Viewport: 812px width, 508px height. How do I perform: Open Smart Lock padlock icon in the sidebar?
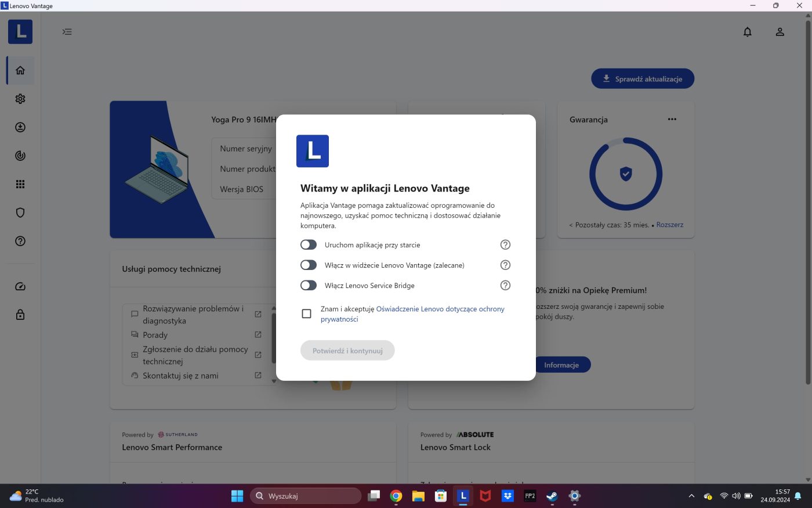pos(20,315)
